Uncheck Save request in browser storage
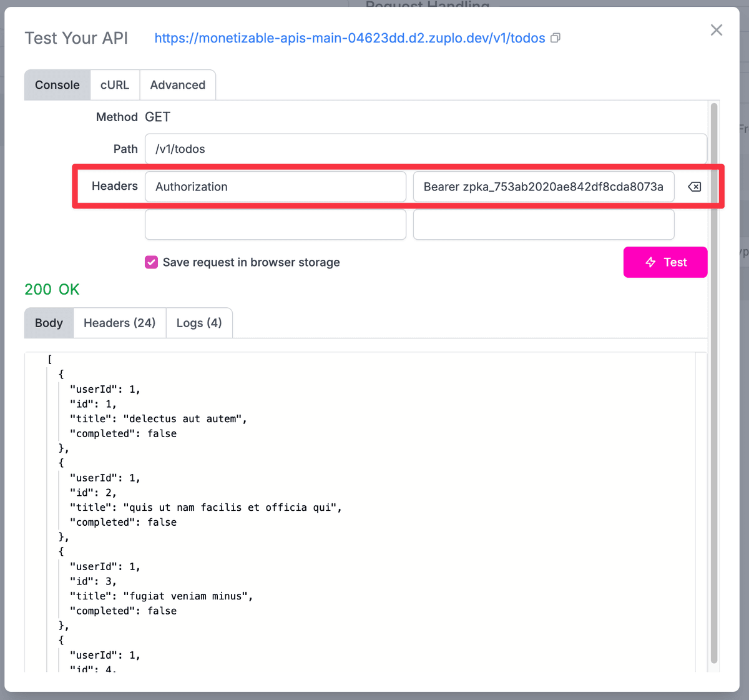Image resolution: width=749 pixels, height=700 pixels. [x=152, y=262]
